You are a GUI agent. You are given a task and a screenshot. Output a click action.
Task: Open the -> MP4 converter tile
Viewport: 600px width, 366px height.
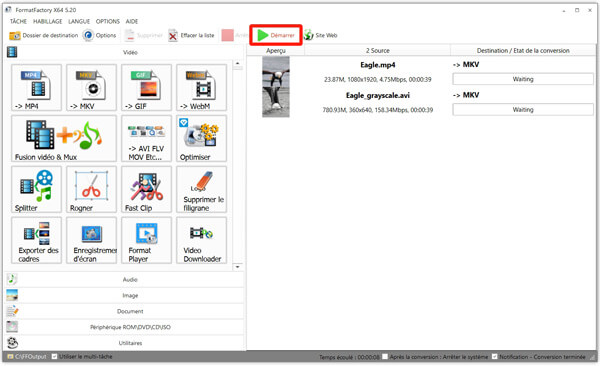[x=36, y=88]
